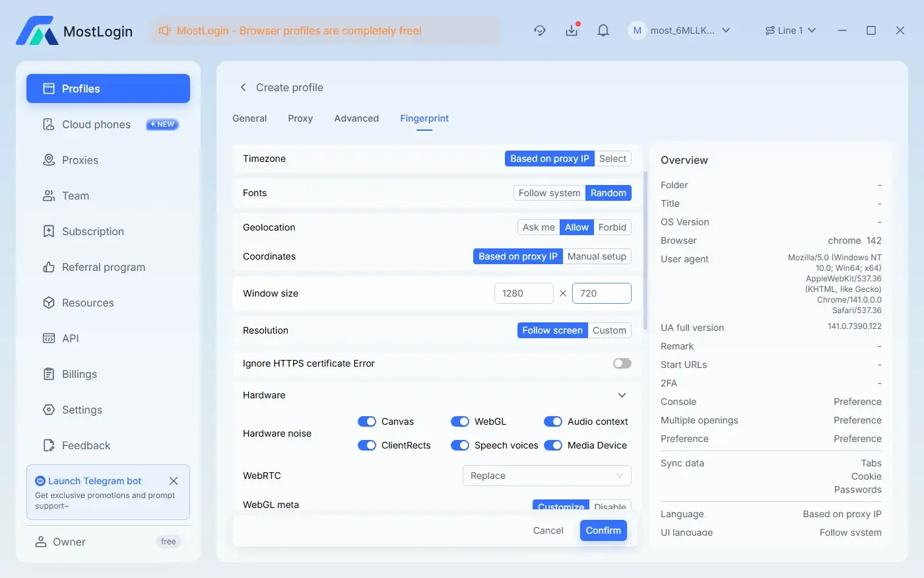The image size is (924, 578).
Task: Open the support headset icon in the top bar
Action: pyautogui.click(x=540, y=30)
